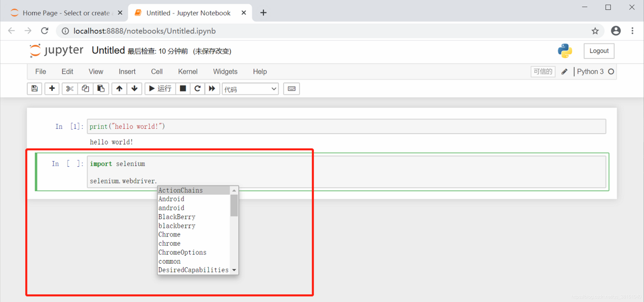
Task: Select Chrome from the autocomplete list
Action: (x=169, y=234)
